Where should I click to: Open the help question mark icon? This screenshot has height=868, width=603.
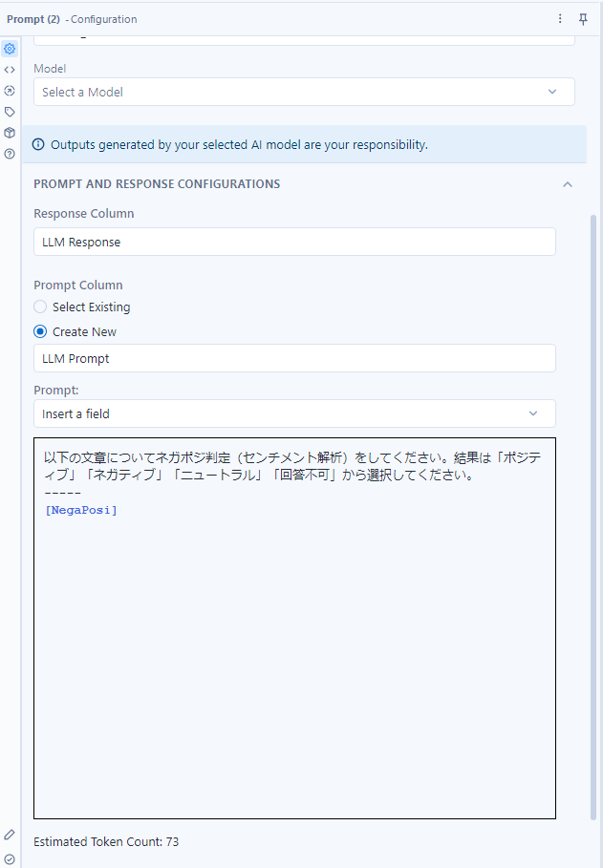coord(10,154)
